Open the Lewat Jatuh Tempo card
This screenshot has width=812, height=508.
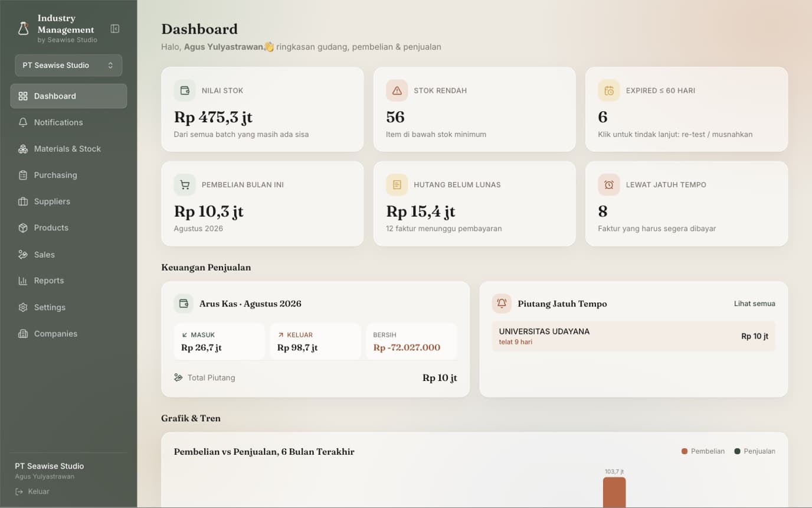click(686, 204)
